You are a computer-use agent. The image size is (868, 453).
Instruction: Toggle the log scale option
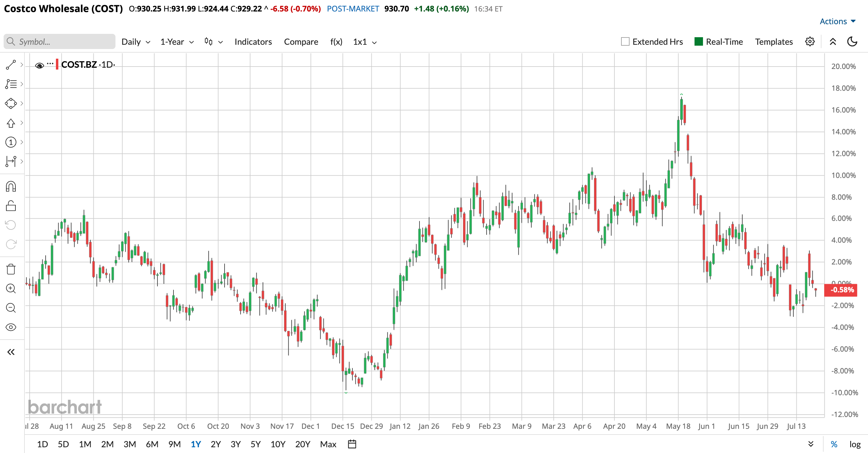(855, 444)
